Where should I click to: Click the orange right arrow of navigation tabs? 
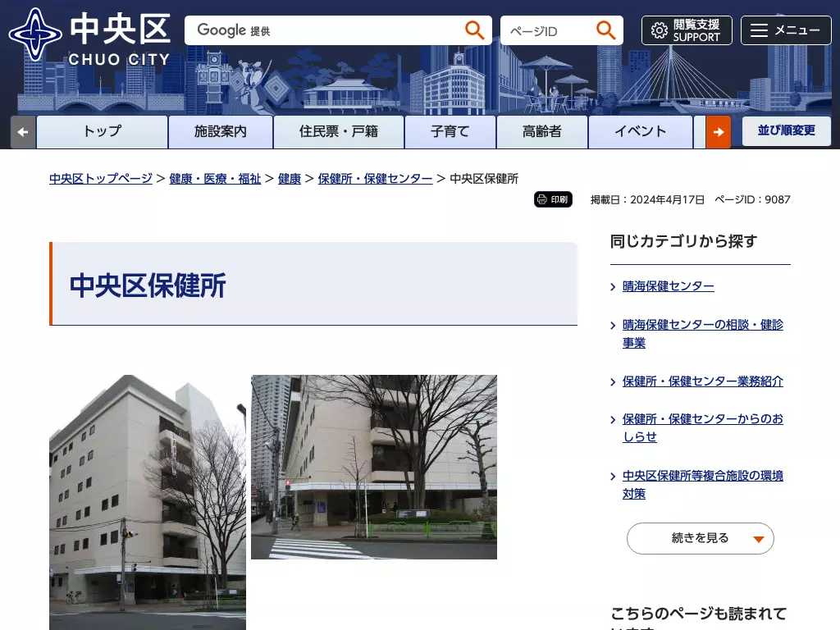pos(719,132)
